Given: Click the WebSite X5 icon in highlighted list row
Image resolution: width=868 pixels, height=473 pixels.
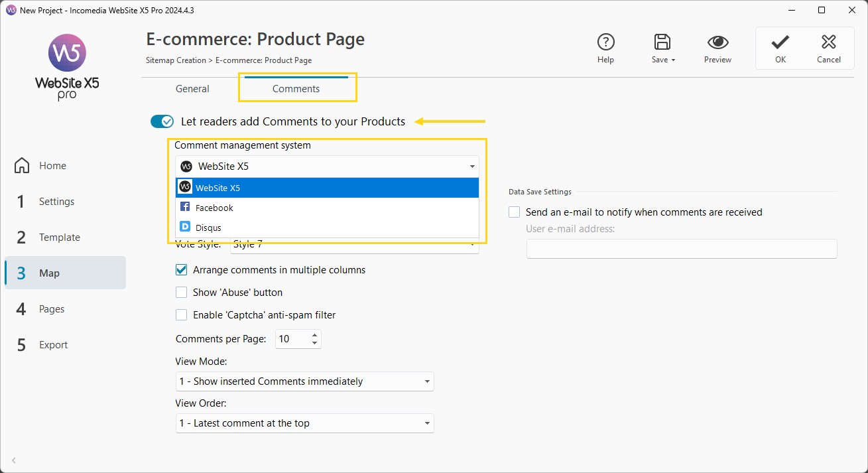Looking at the screenshot, I should point(185,188).
